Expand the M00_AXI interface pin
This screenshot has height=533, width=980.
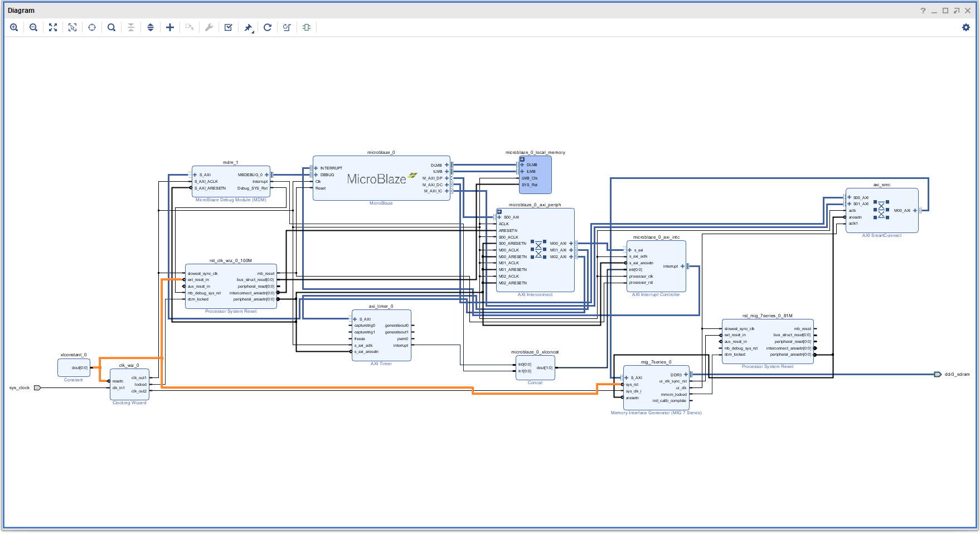tap(571, 244)
